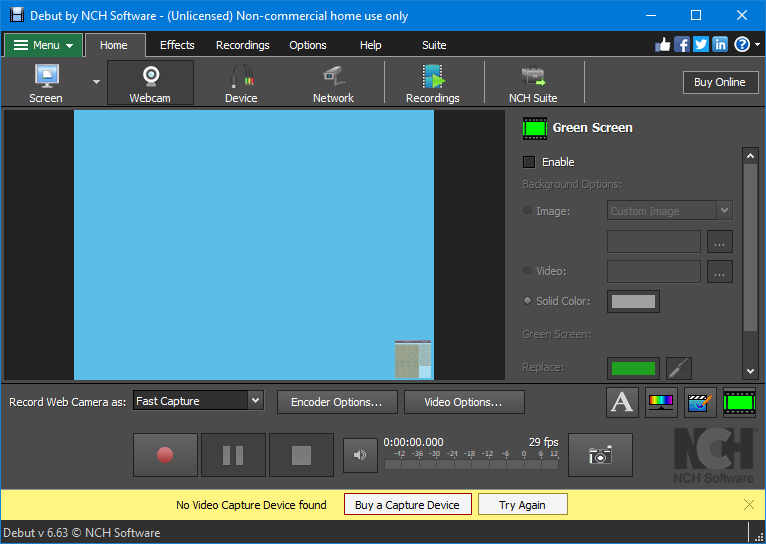Click the image path input field
Viewport: 766px width, 544px height.
coord(654,242)
